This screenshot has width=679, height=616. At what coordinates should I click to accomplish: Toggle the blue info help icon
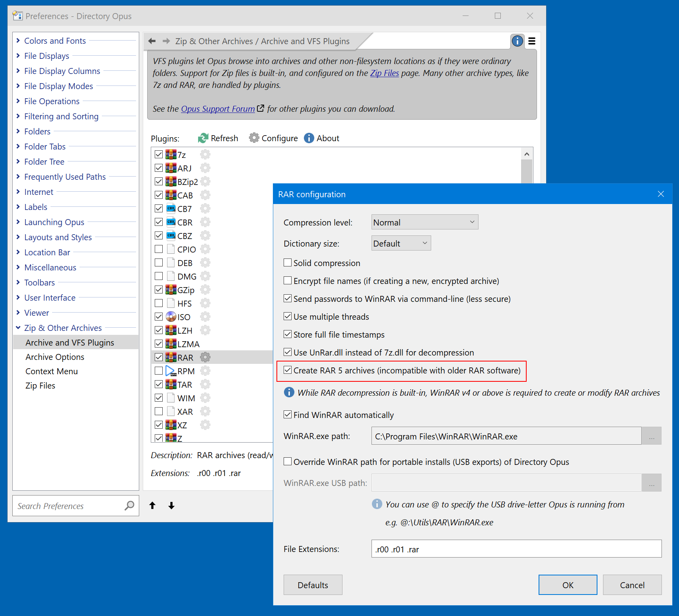(x=517, y=41)
